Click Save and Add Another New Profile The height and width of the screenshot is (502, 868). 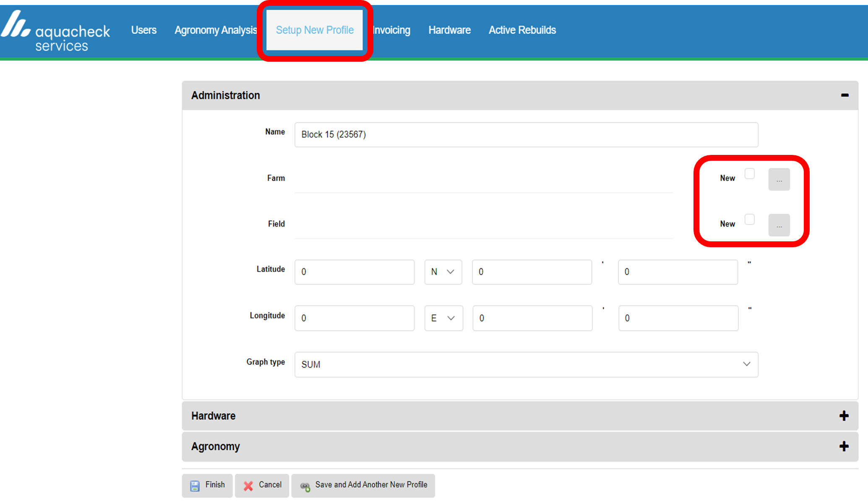pyautogui.click(x=363, y=486)
